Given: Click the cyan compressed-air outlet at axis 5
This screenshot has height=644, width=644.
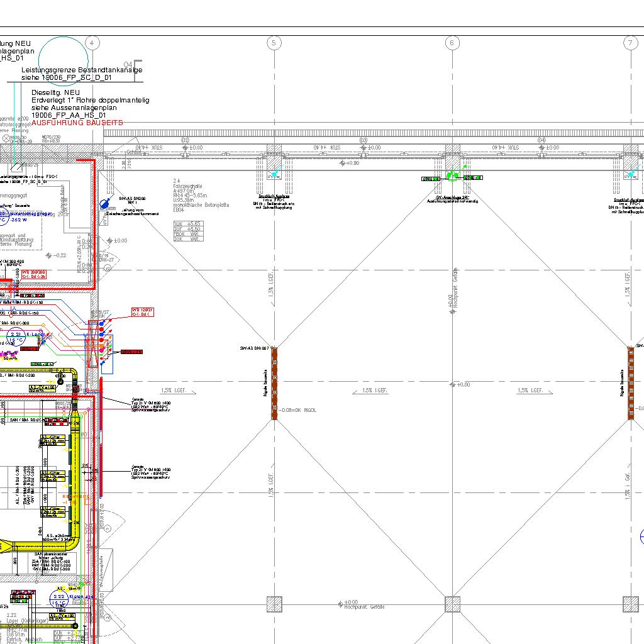Looking at the screenshot, I should click(274, 175).
